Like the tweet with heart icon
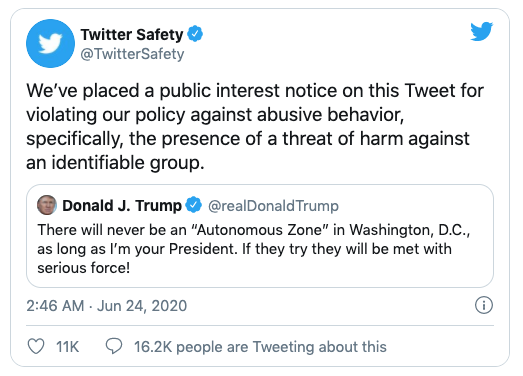This screenshot has height=376, width=523. pos(36,346)
